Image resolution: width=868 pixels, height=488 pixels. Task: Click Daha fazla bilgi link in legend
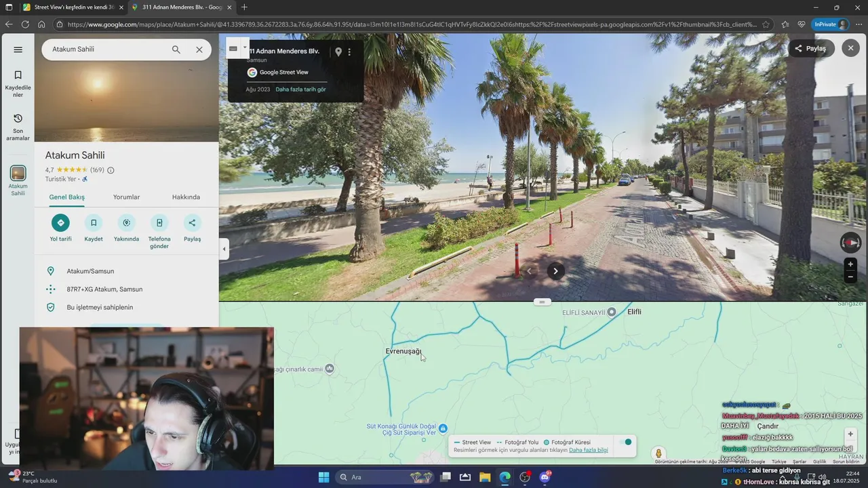(589, 450)
